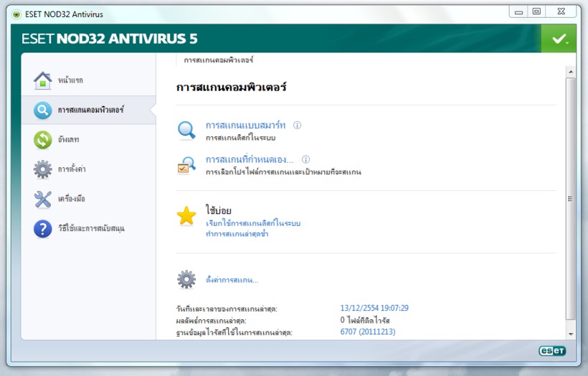Minimize the ESET window
The width and height of the screenshot is (588, 376).
(518, 12)
